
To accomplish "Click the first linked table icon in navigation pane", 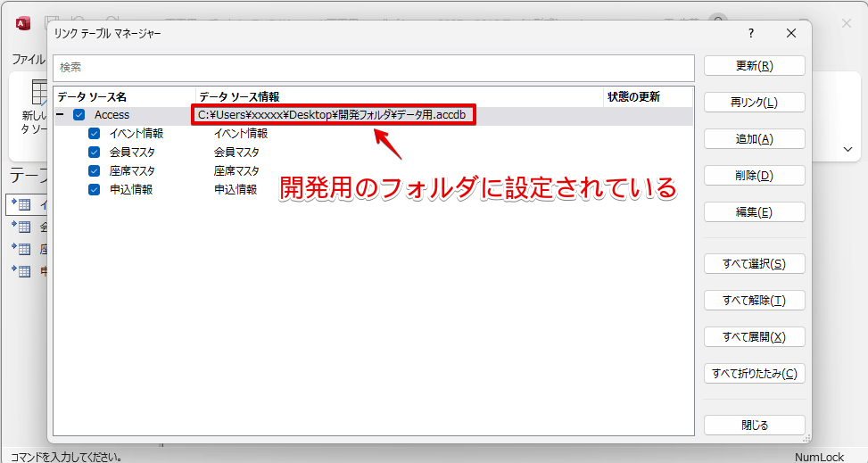I will 21,204.
